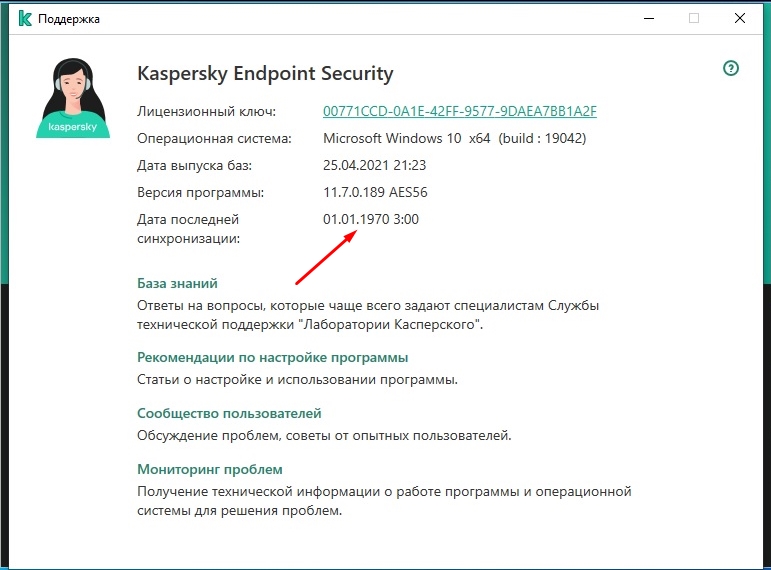This screenshot has width=771, height=570.
Task: Click the maximize window button
Action: pos(694,18)
